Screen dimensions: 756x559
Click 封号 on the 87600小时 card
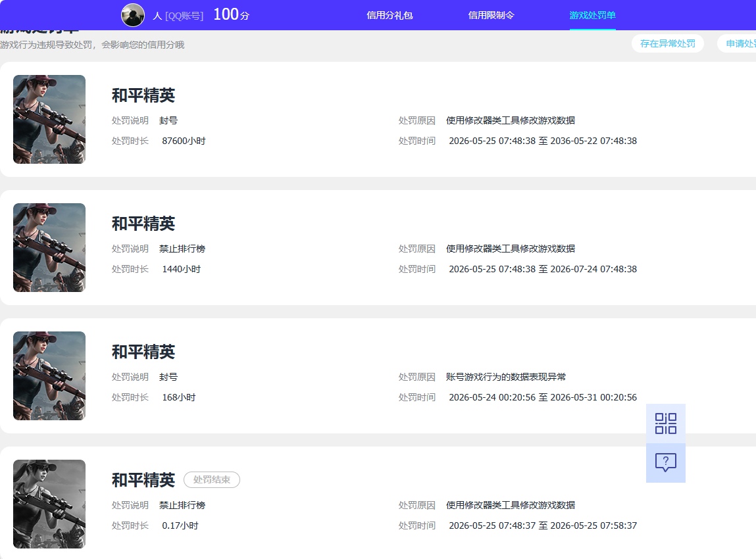pyautogui.click(x=168, y=120)
